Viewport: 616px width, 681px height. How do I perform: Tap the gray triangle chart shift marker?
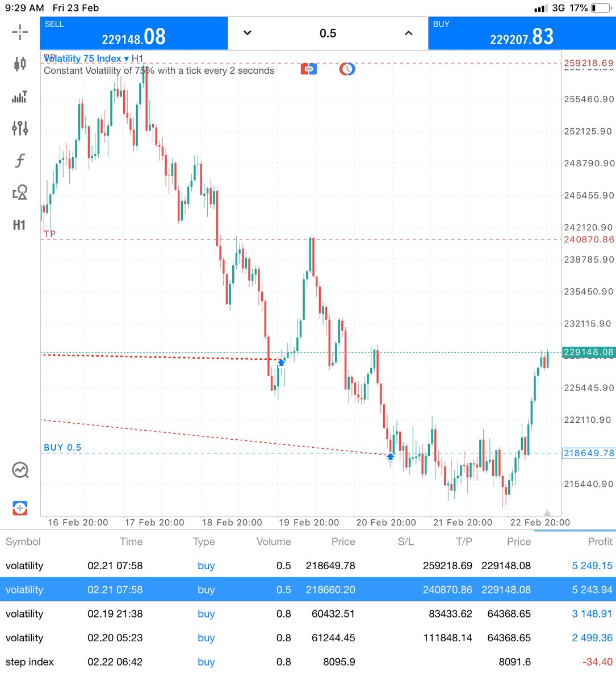point(547,512)
